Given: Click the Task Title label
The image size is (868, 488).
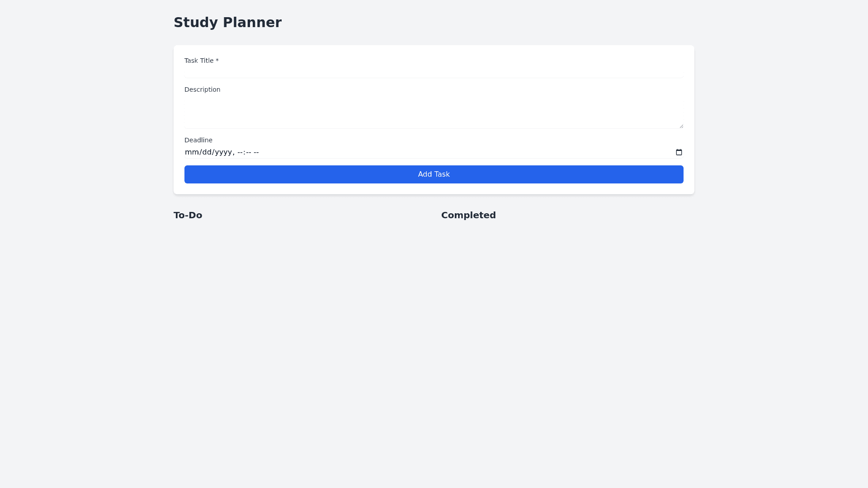Looking at the screenshot, I should point(201,61).
